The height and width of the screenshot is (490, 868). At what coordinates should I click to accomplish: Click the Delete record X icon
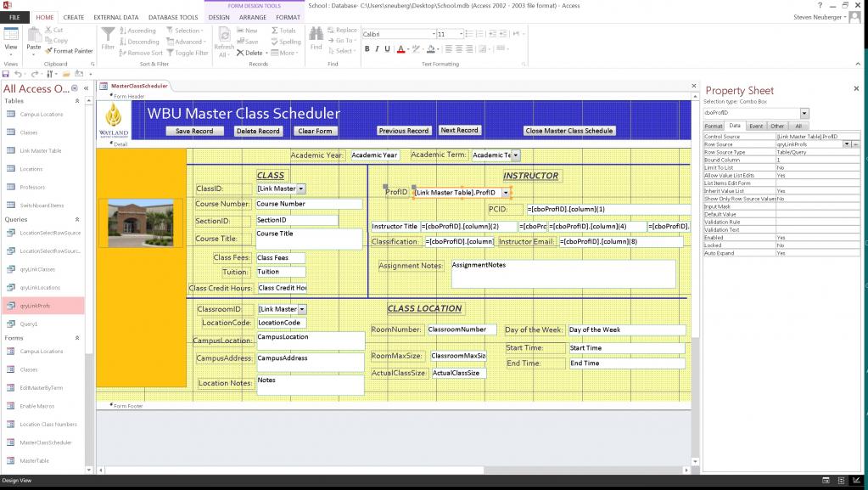coord(240,53)
